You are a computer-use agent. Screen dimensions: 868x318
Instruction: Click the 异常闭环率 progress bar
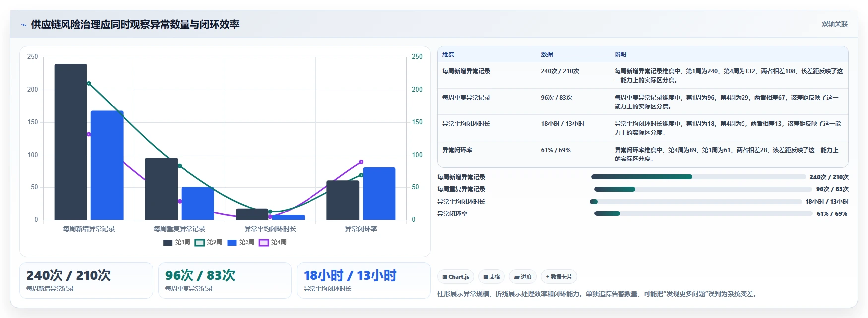pyautogui.click(x=703, y=213)
